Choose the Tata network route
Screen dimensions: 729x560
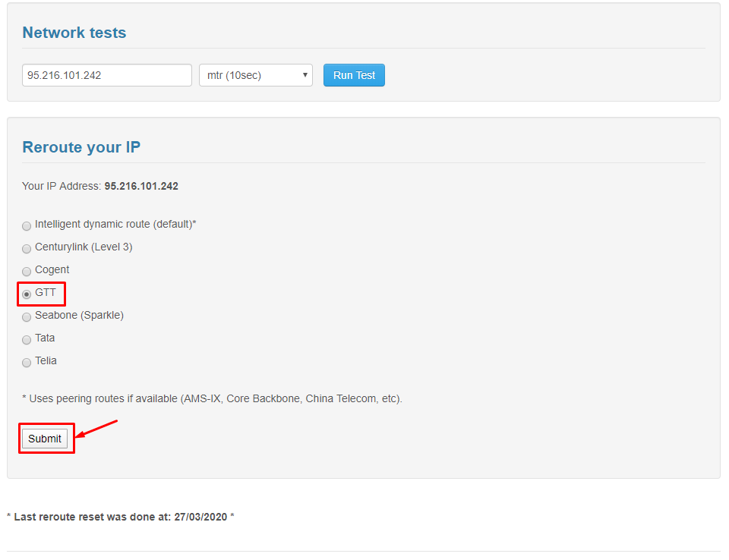[27, 339]
